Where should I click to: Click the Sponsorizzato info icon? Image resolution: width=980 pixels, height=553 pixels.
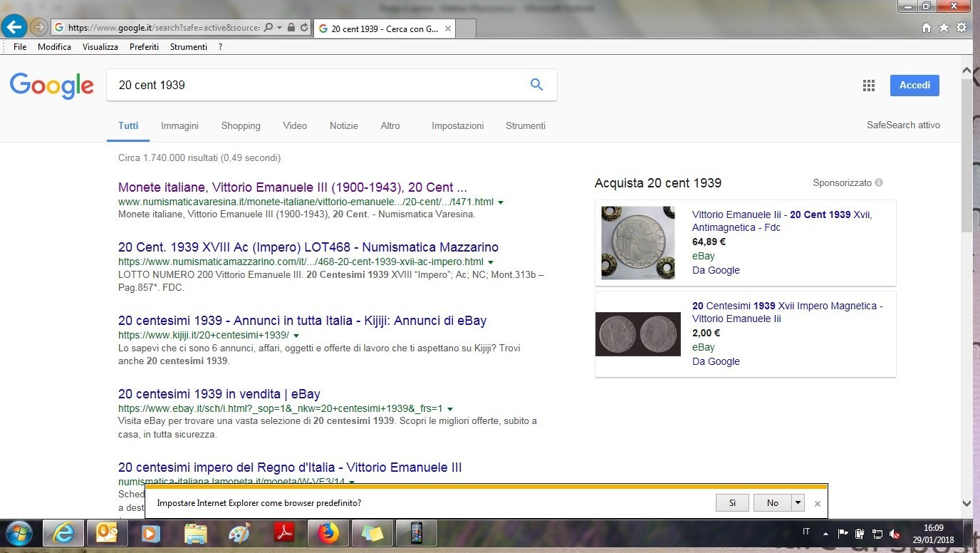[x=879, y=182]
